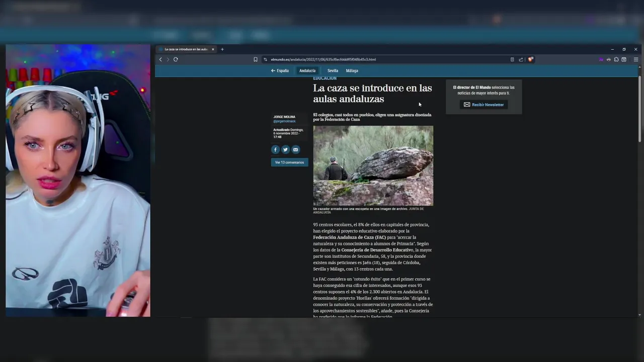This screenshot has width=644, height=362.
Task: Click the address bar URL
Action: click(323, 59)
